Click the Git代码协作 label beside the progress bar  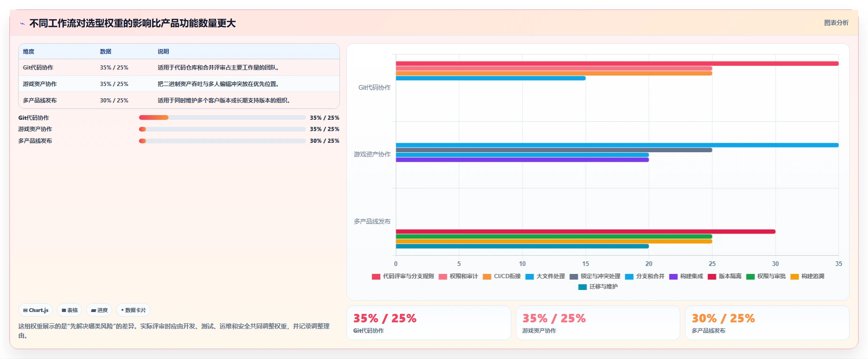pyautogui.click(x=34, y=118)
